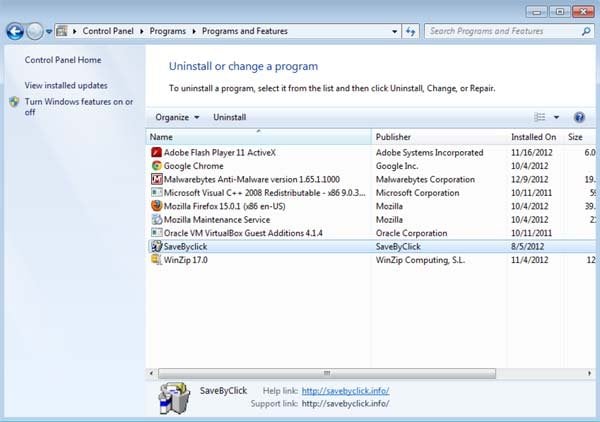Click the change view icon

tap(540, 117)
